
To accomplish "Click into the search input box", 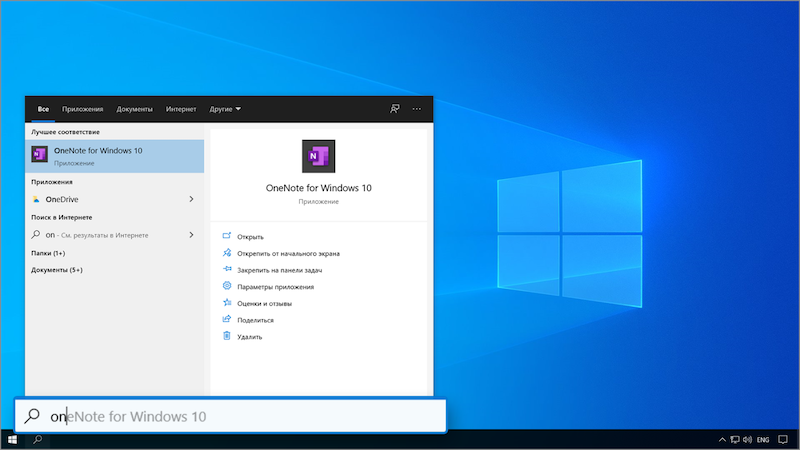I will point(231,416).
